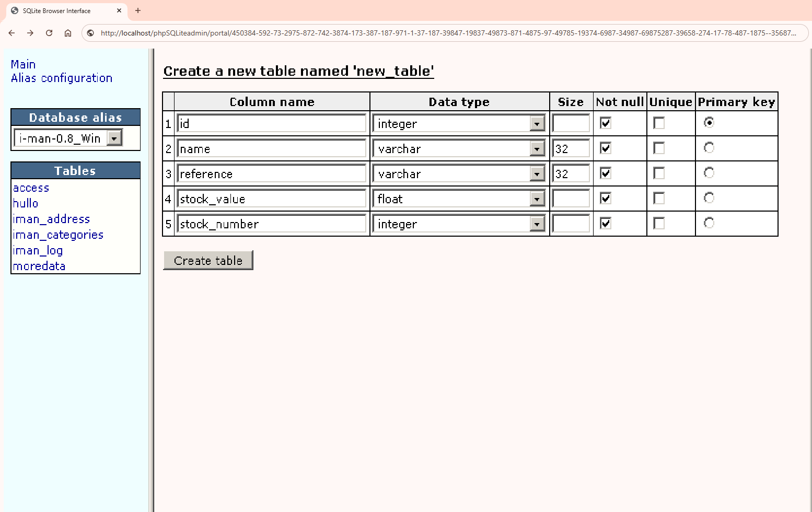Screen dimensions: 812x512
Task: Open data type dropdown for reference column
Action: 537,173
